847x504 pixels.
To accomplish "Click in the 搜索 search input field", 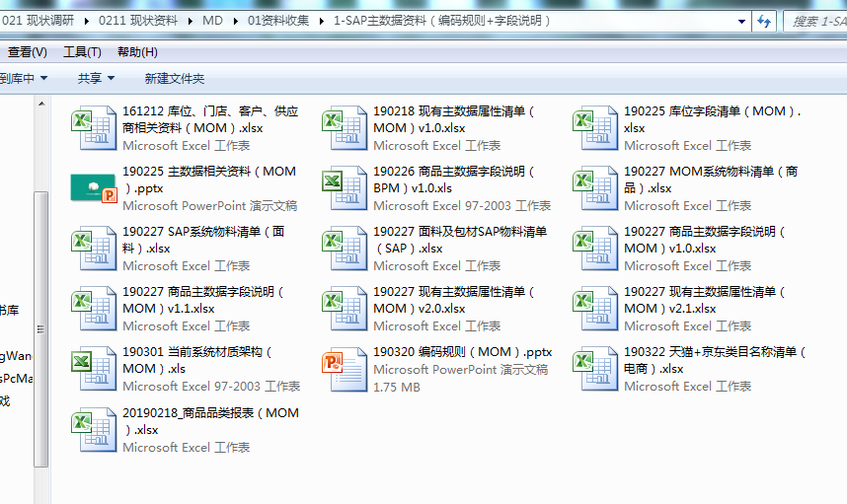I will pos(814,21).
